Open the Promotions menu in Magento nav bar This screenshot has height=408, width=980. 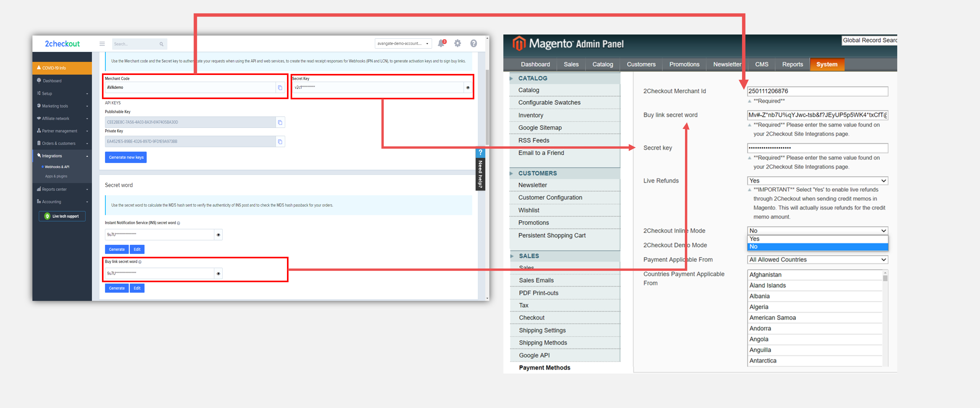(684, 64)
